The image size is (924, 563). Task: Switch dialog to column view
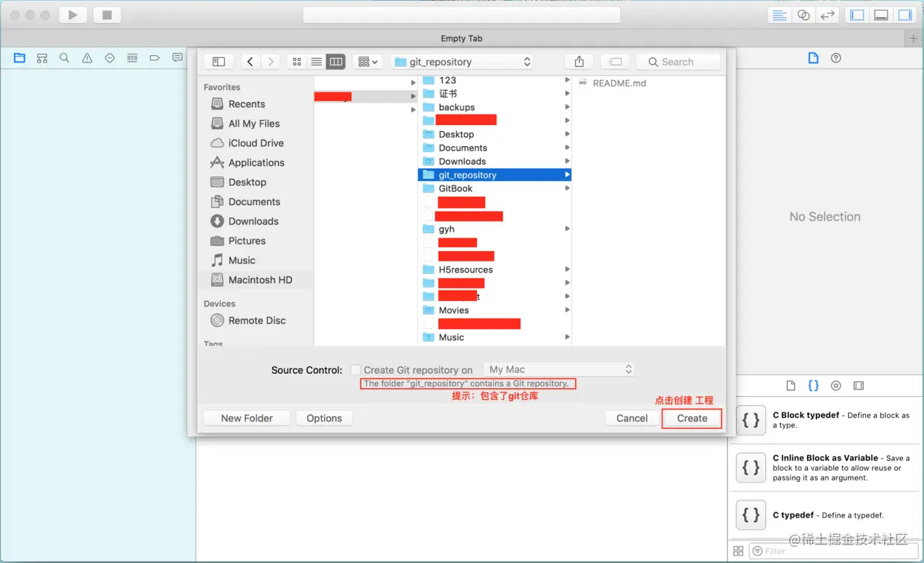point(336,62)
